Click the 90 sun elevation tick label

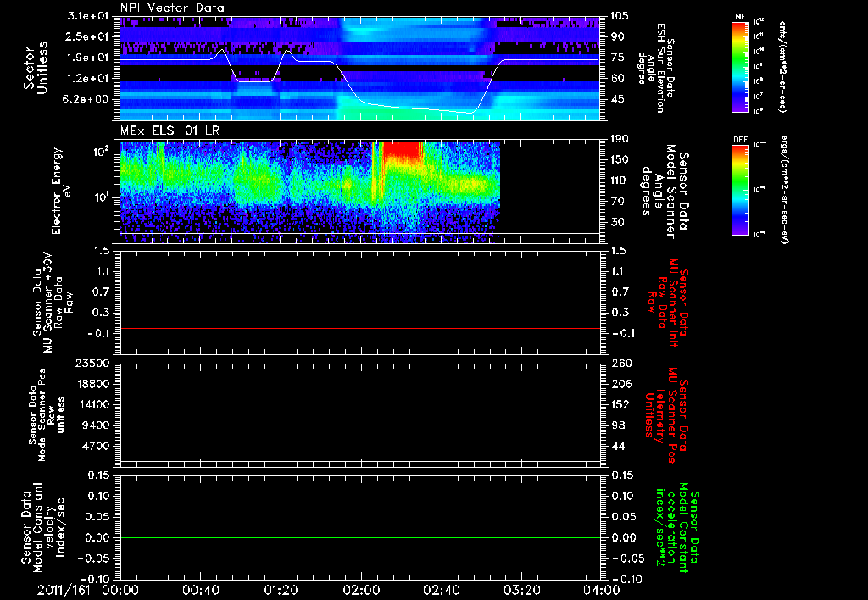point(617,36)
